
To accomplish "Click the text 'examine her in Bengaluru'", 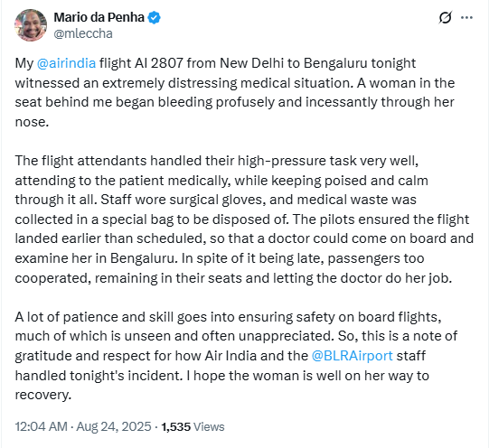I will click(x=95, y=258).
